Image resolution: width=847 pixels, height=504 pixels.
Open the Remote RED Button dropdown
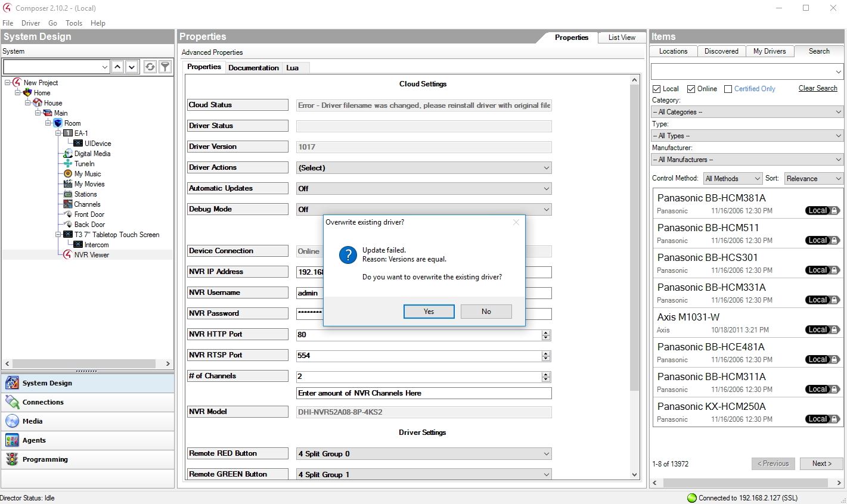pos(424,454)
